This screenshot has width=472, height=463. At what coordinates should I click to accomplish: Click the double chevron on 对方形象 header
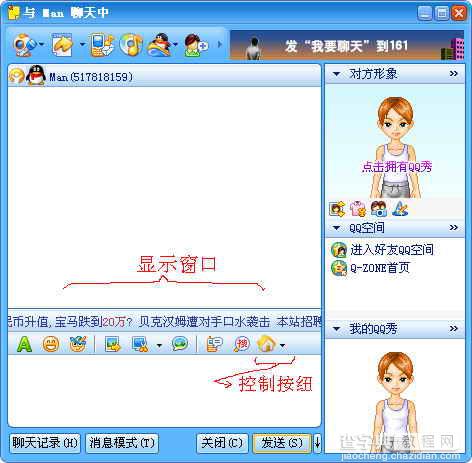[x=453, y=74]
